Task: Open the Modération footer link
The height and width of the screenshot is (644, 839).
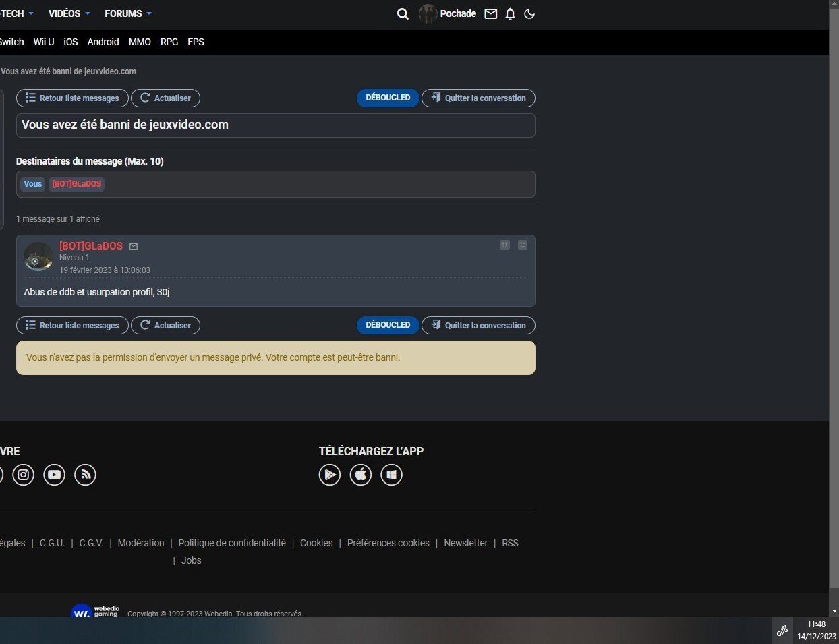Action: (x=141, y=543)
